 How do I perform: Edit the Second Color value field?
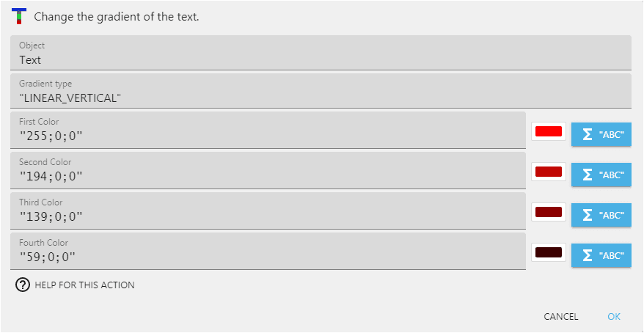268,172
